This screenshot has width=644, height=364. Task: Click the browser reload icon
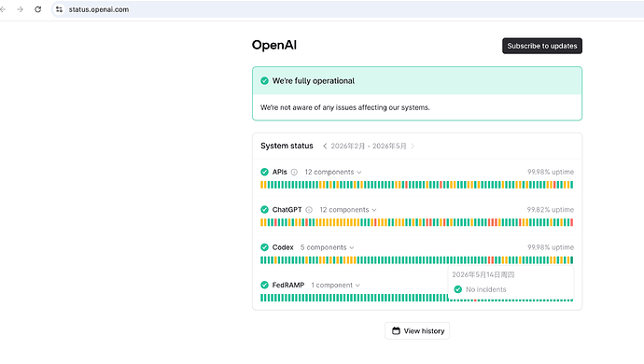(x=37, y=9)
